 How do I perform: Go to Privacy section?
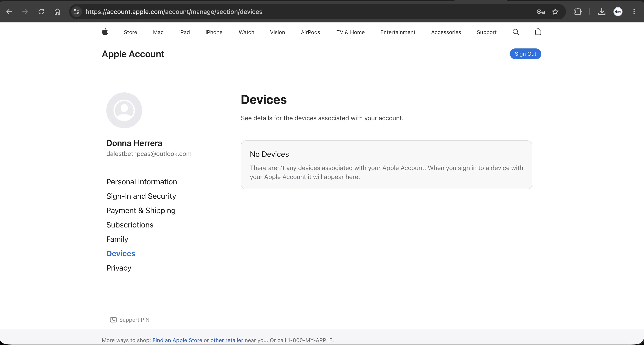[x=119, y=268]
